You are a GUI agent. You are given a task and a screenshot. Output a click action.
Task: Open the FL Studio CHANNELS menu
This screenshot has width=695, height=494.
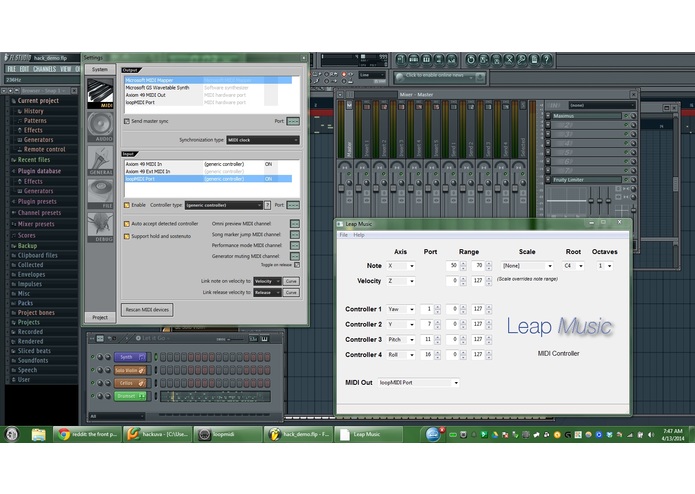[44, 69]
